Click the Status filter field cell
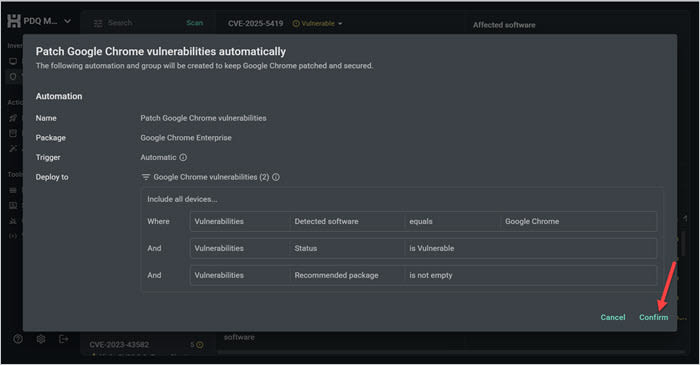 (347, 248)
